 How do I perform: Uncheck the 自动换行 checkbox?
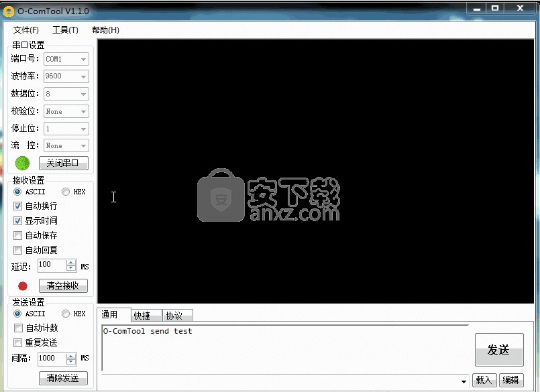click(x=17, y=206)
